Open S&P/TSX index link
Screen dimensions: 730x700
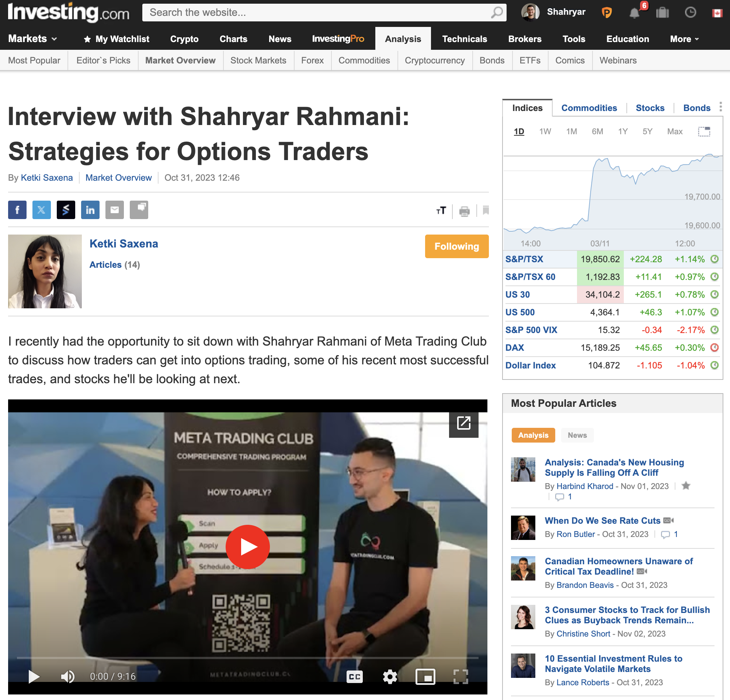tap(524, 259)
